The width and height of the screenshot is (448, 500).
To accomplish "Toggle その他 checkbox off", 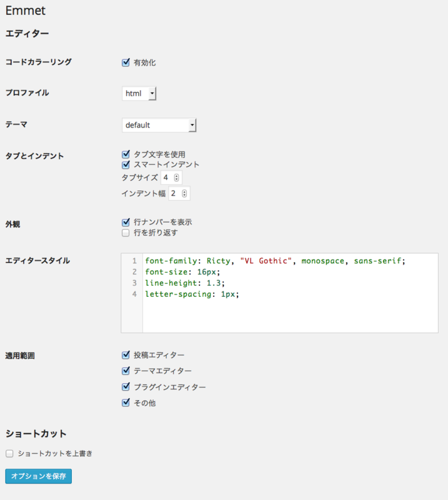I will [x=126, y=402].
